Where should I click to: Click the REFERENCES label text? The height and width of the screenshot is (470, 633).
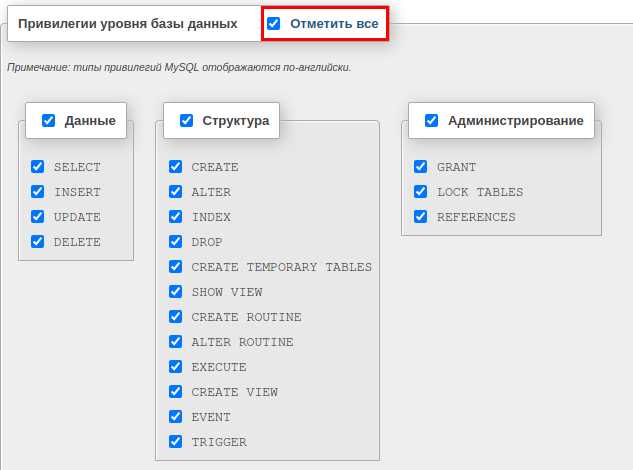(476, 217)
